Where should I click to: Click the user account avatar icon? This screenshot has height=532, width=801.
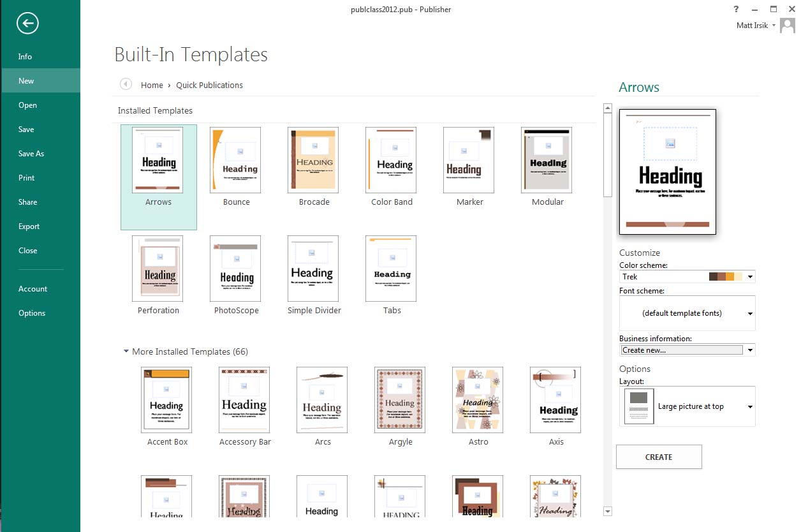(787, 26)
